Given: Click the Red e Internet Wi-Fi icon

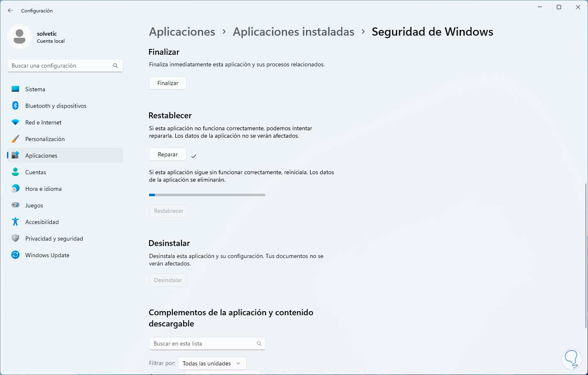Looking at the screenshot, I should tap(15, 122).
